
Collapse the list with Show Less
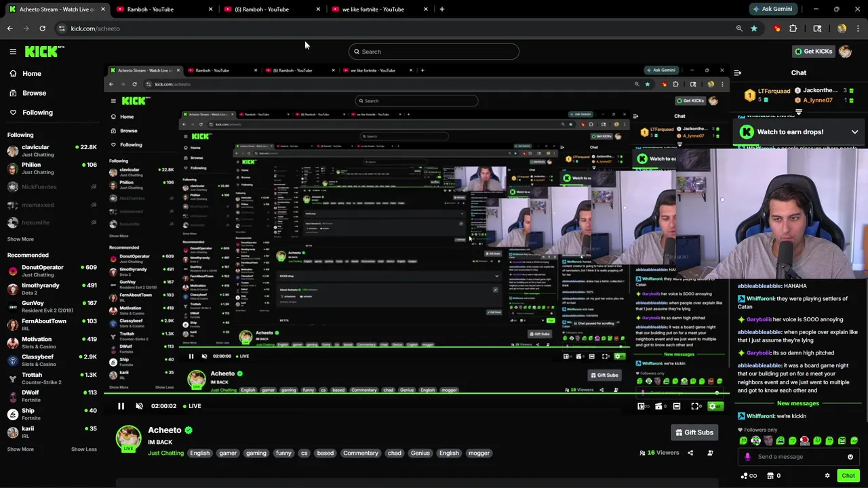click(x=84, y=449)
